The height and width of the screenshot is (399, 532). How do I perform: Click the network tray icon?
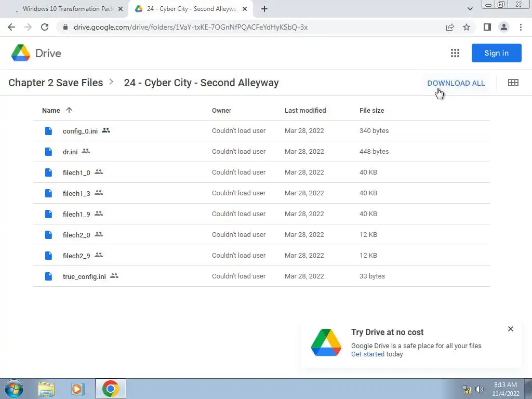coord(467,389)
